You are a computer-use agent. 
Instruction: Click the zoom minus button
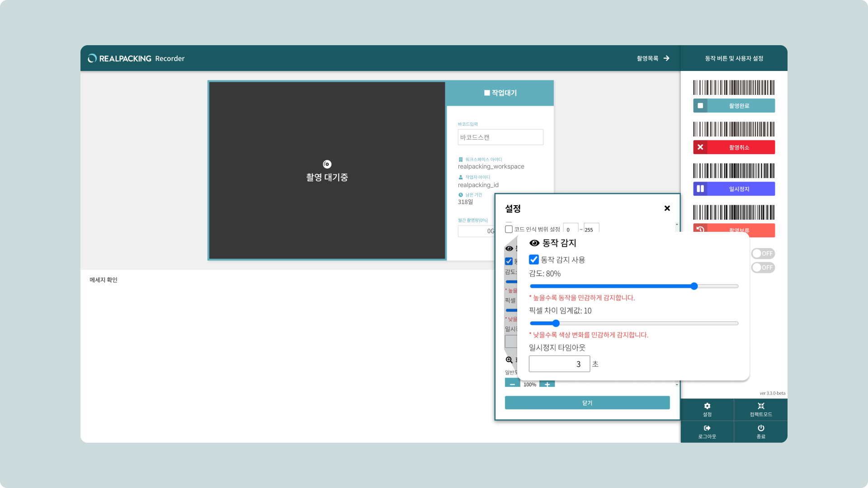(x=512, y=384)
